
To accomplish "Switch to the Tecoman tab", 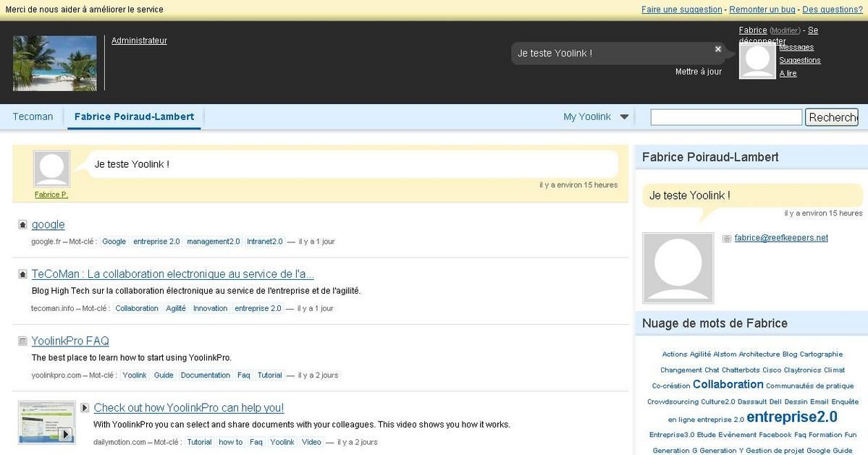I will click(x=33, y=116).
